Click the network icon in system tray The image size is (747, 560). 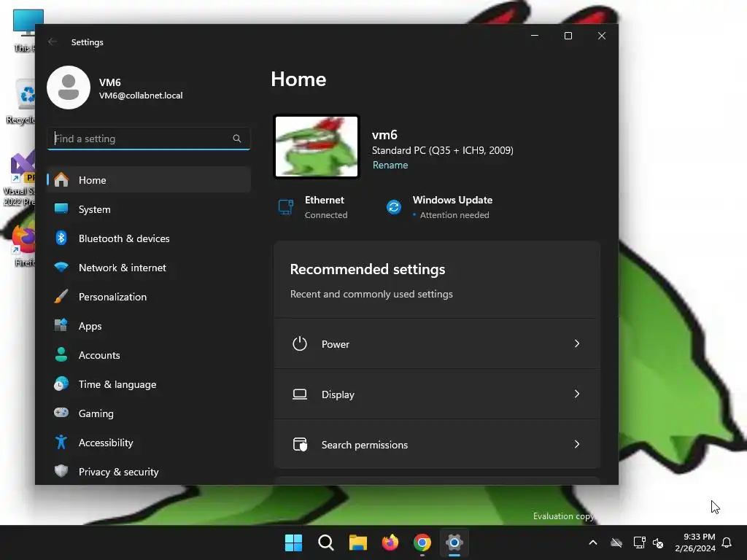coord(639,542)
